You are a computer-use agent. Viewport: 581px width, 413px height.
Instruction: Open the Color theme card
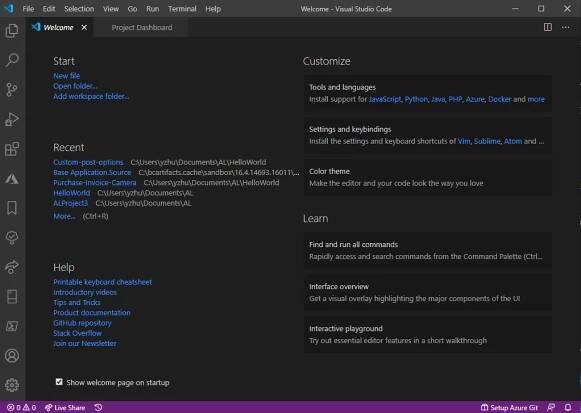(428, 177)
